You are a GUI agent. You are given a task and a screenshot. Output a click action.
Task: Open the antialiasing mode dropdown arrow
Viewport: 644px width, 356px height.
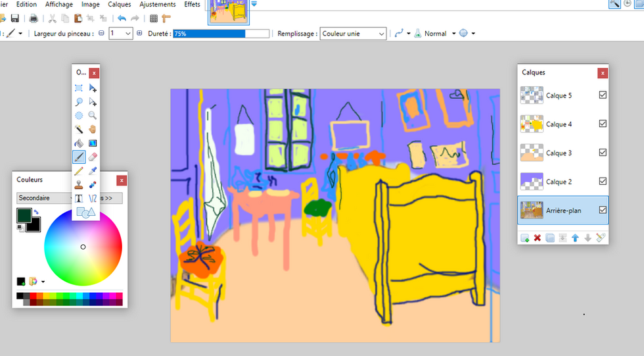409,34
